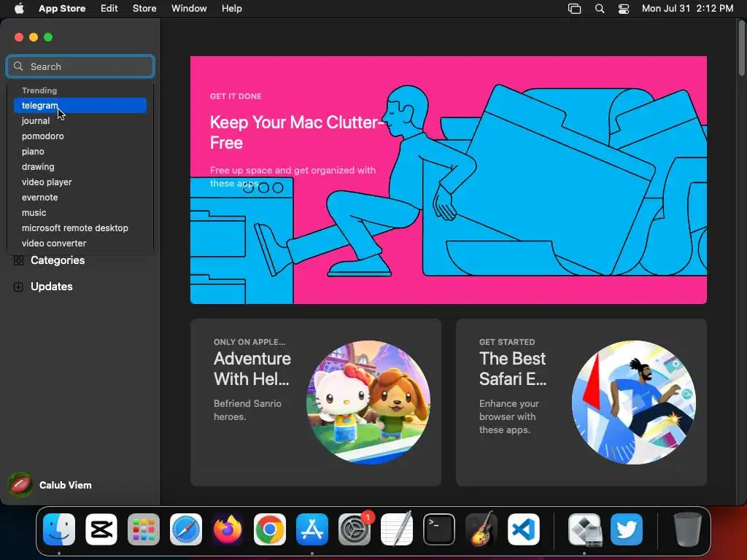Open Terminal from the Dock
The height and width of the screenshot is (560, 747).
pos(438,529)
